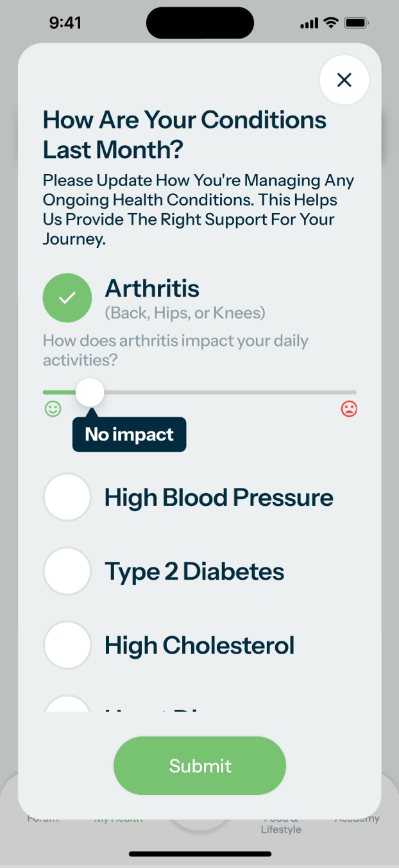Image resolution: width=399 pixels, height=868 pixels.
Task: Tap the red sad face icon
Action: [349, 409]
